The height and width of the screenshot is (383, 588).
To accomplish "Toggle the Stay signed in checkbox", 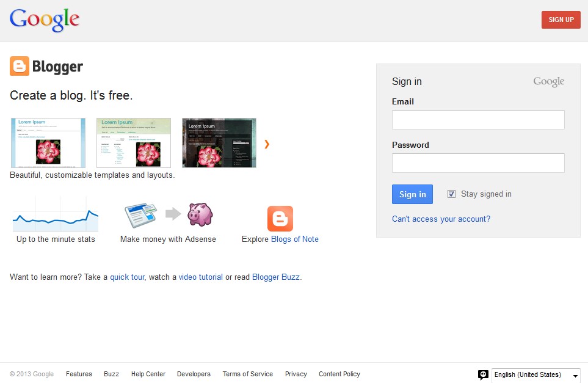I will coord(452,194).
